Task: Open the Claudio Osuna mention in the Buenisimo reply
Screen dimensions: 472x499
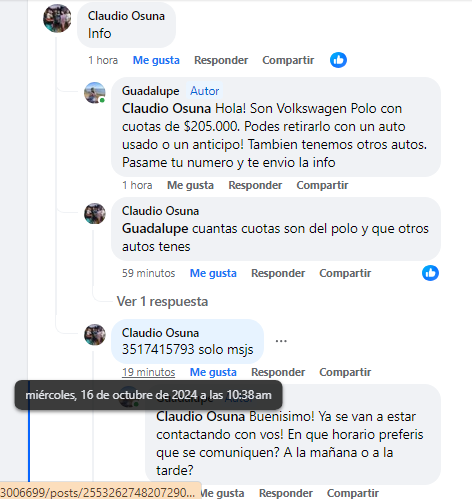Action: point(201,417)
